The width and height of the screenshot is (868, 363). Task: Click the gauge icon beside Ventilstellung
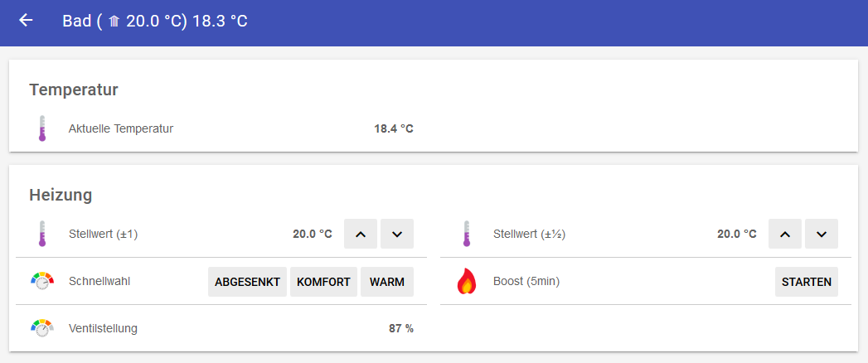coord(42,328)
